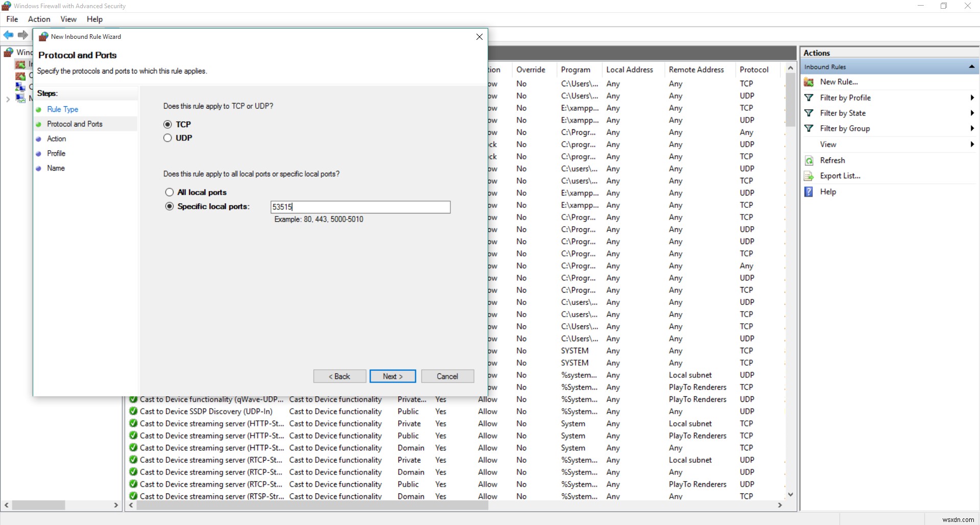Choose Specific local ports option

170,206
